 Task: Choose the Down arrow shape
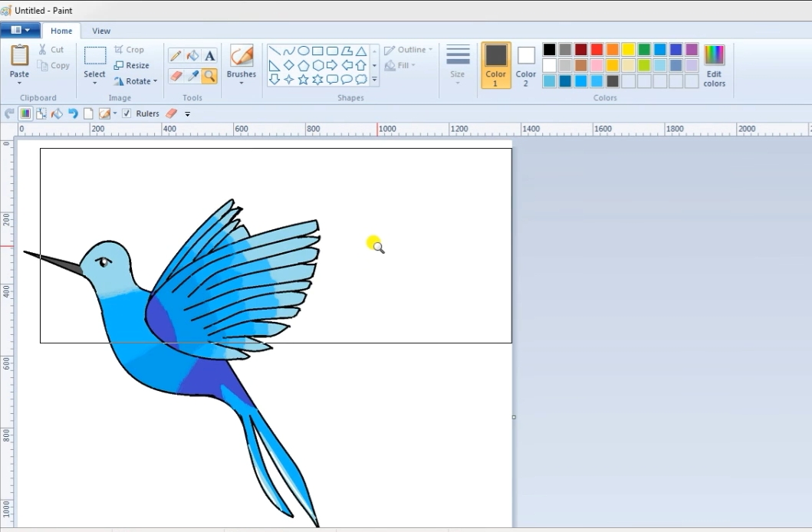(x=275, y=80)
